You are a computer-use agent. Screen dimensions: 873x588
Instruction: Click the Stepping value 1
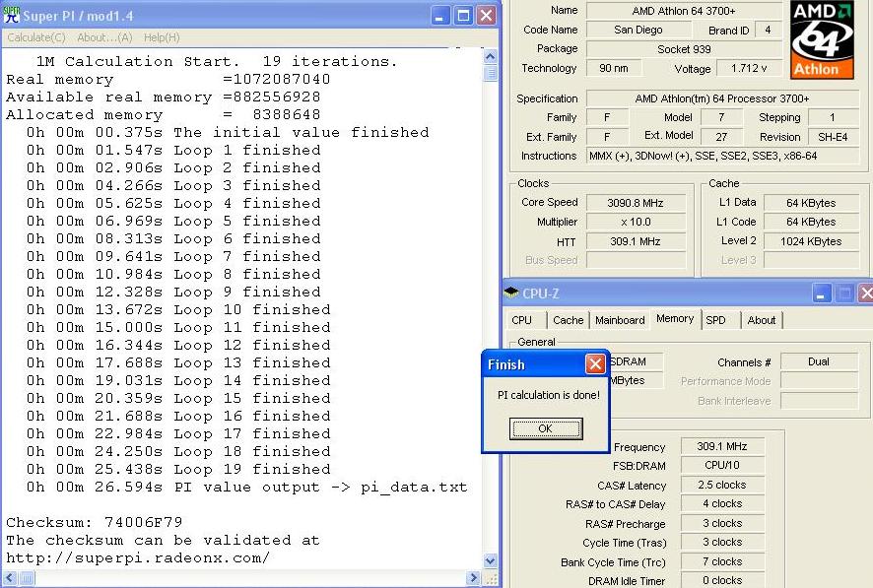(x=833, y=117)
